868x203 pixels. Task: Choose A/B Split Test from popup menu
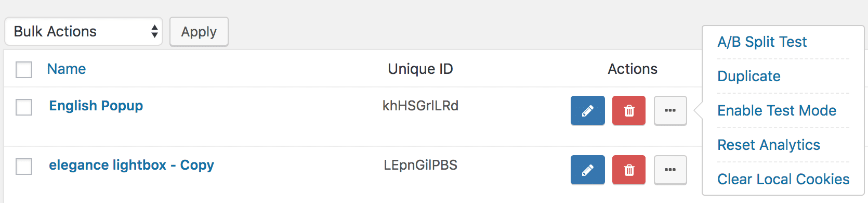point(762,42)
